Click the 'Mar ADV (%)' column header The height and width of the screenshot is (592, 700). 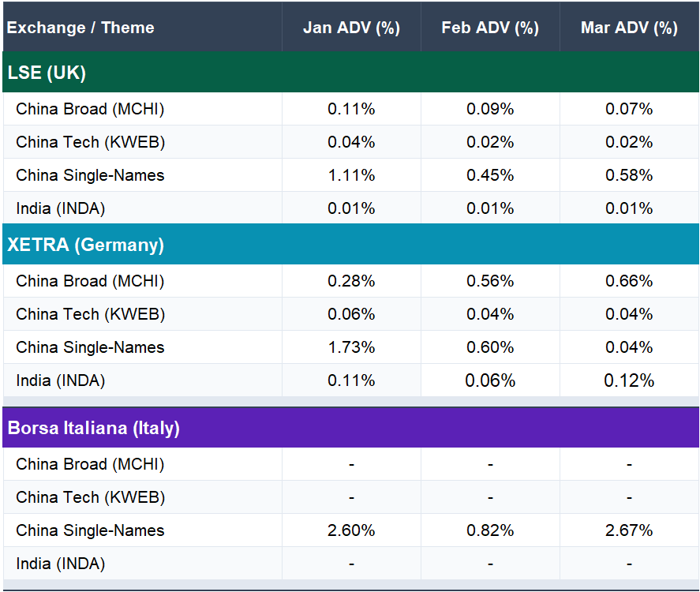coord(629,28)
